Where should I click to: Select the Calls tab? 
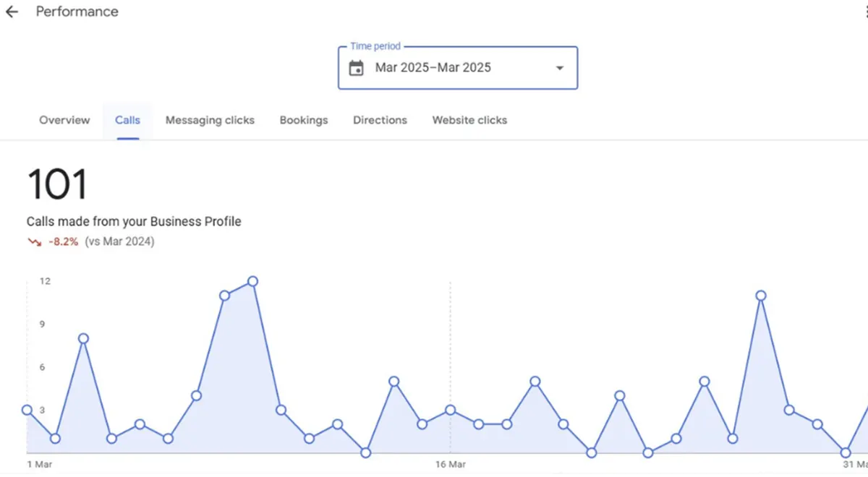click(127, 121)
